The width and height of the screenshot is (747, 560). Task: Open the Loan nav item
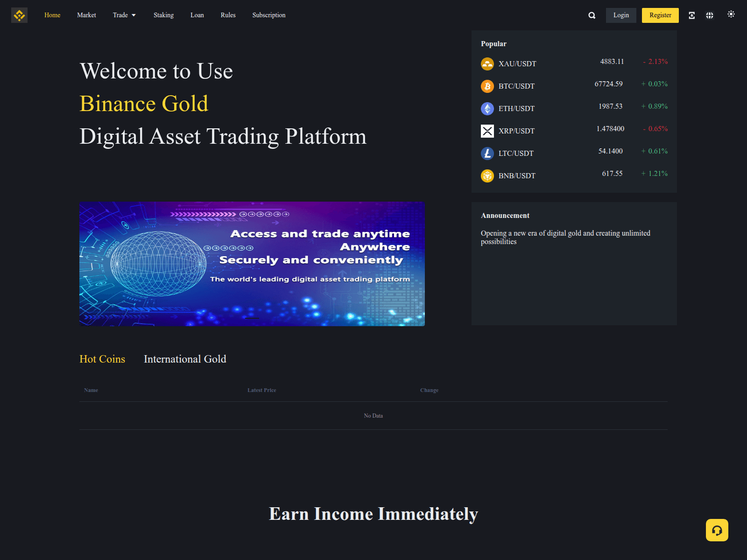point(197,15)
